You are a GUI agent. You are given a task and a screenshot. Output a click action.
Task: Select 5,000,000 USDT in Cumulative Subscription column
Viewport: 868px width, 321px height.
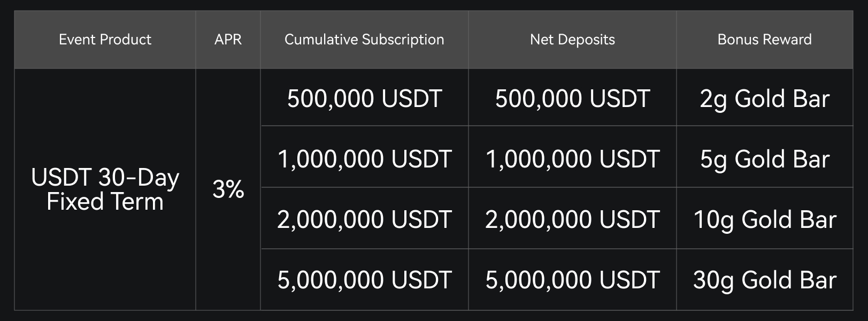pos(364,280)
